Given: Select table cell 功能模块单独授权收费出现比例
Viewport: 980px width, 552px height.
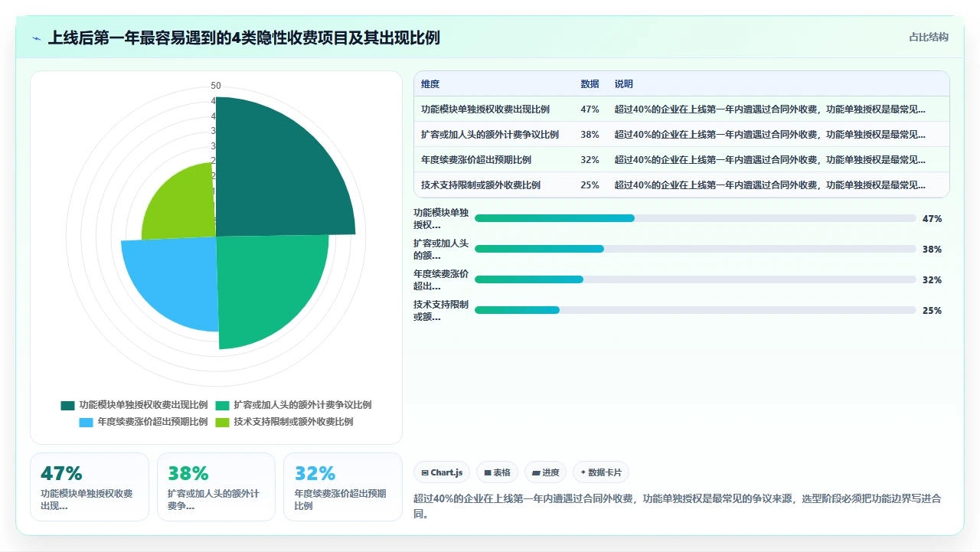Looking at the screenshot, I should (485, 109).
